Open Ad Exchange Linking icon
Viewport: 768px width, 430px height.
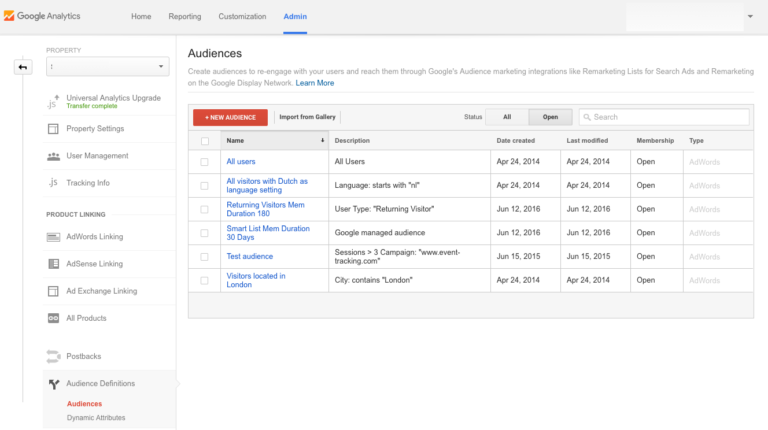[x=53, y=291]
